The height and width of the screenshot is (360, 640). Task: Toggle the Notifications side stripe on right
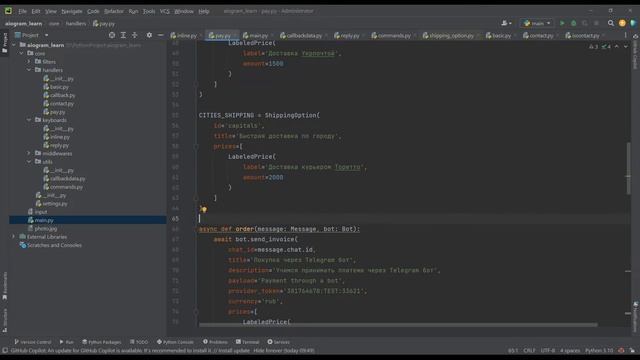[x=635, y=316]
